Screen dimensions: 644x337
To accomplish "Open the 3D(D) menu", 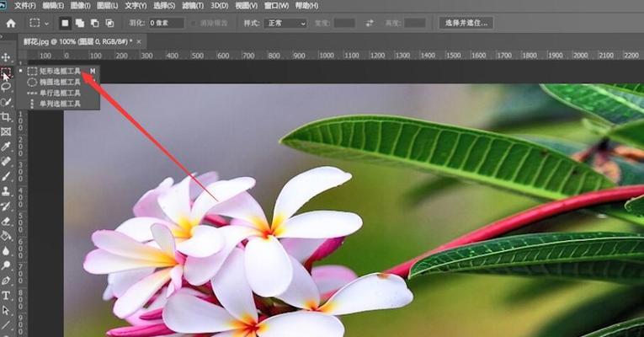I will 220,6.
